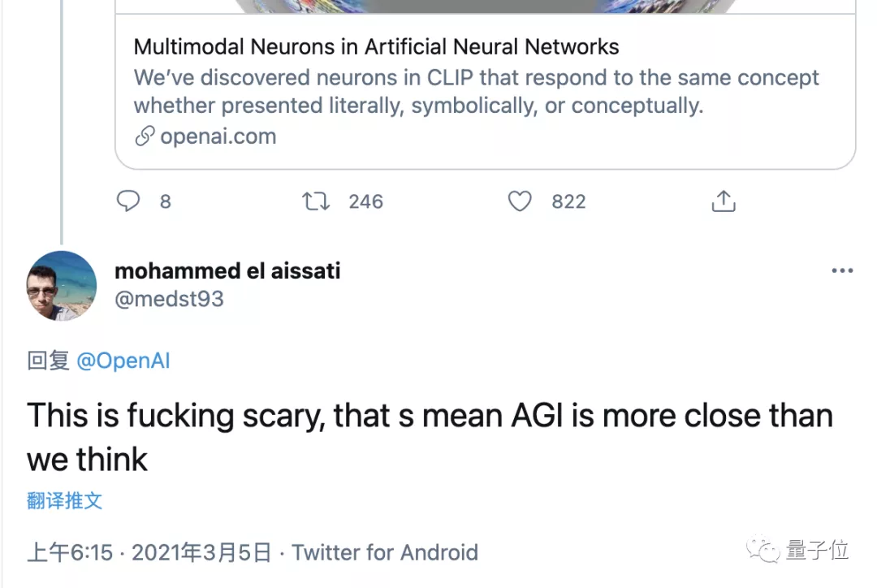The image size is (877, 588).
Task: Like the tweet with heart icon
Action: [x=520, y=201]
